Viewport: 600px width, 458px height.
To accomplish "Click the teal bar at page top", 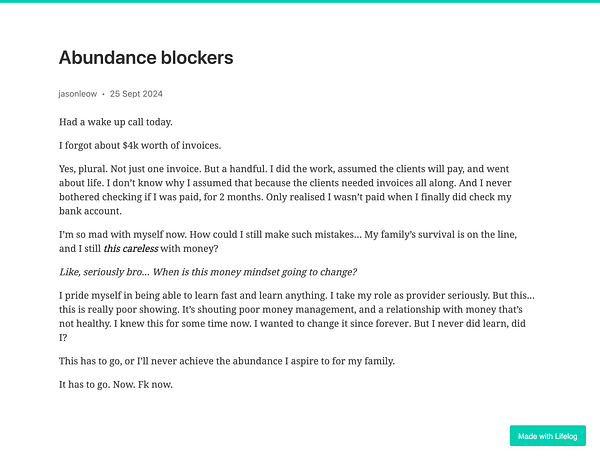I will pos(300,1).
